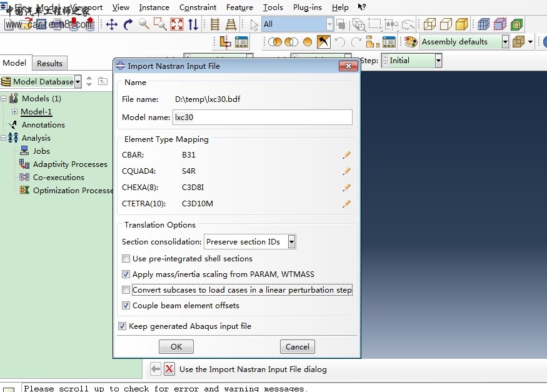
Task: Click the Auto-Fit View icon
Action: (x=177, y=24)
